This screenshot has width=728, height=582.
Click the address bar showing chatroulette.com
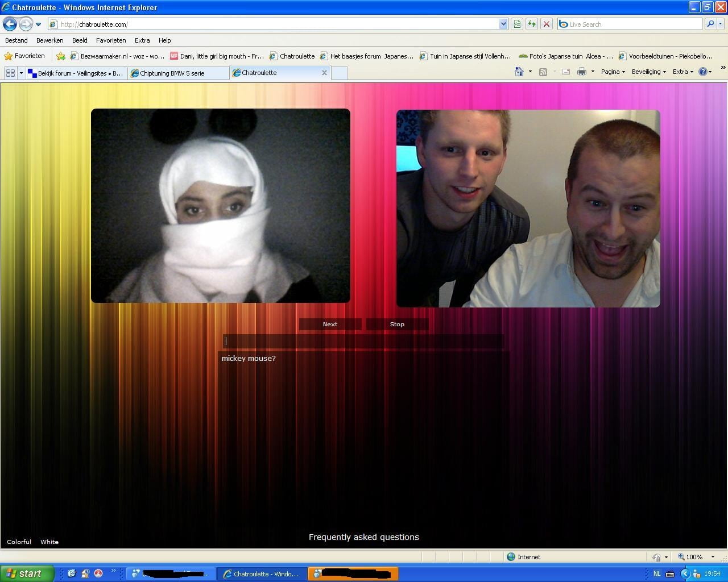pyautogui.click(x=273, y=24)
